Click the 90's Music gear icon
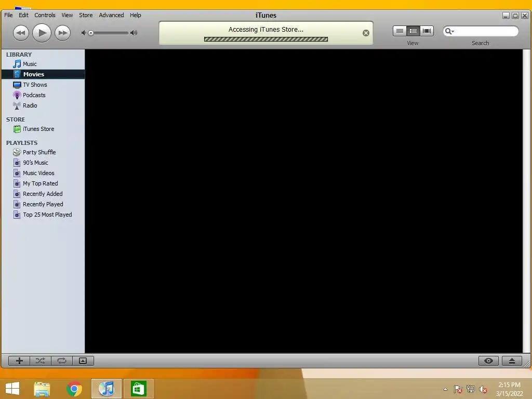The height and width of the screenshot is (399, 532). coord(17,163)
